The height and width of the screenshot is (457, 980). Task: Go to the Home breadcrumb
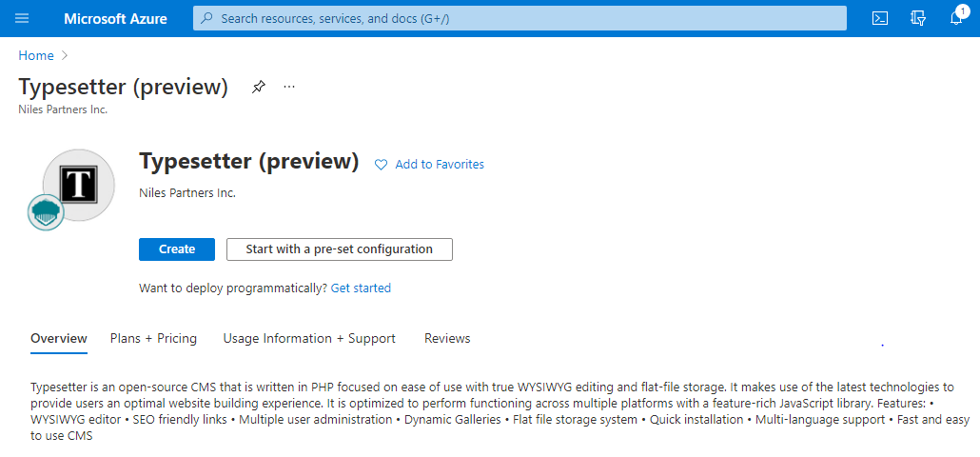click(36, 55)
